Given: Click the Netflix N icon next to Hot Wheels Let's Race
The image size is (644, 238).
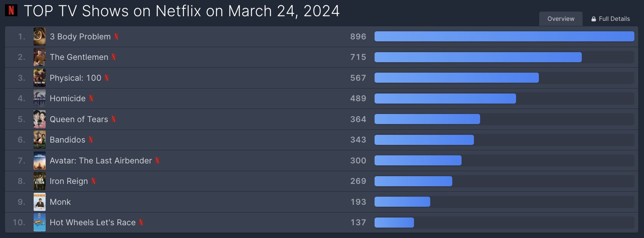Looking at the screenshot, I should pos(141,223).
